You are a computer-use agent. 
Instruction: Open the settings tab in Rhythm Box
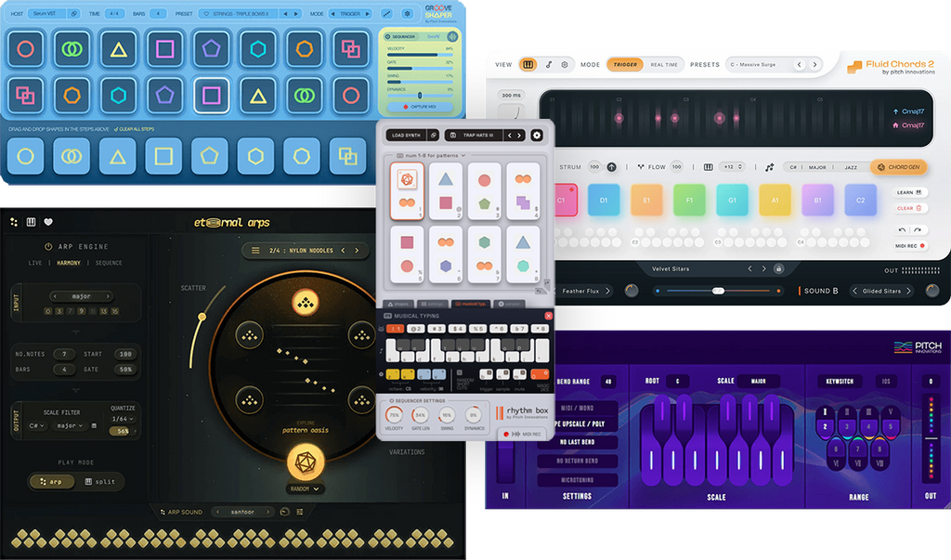coord(432,304)
